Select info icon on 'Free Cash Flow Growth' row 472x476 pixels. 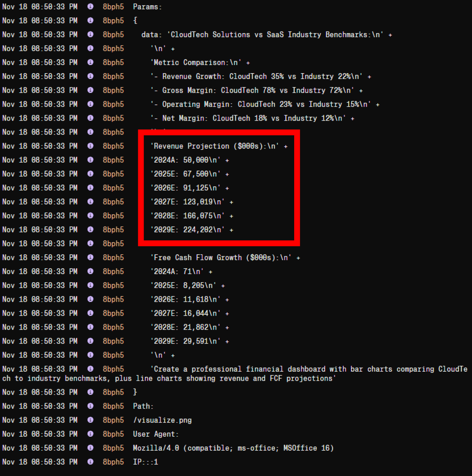tap(90, 258)
